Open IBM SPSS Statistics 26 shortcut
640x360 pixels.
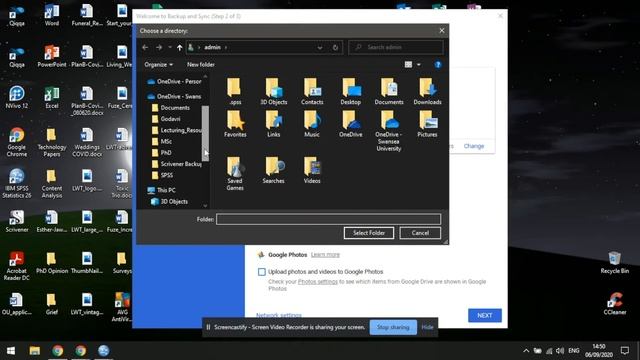pyautogui.click(x=17, y=184)
